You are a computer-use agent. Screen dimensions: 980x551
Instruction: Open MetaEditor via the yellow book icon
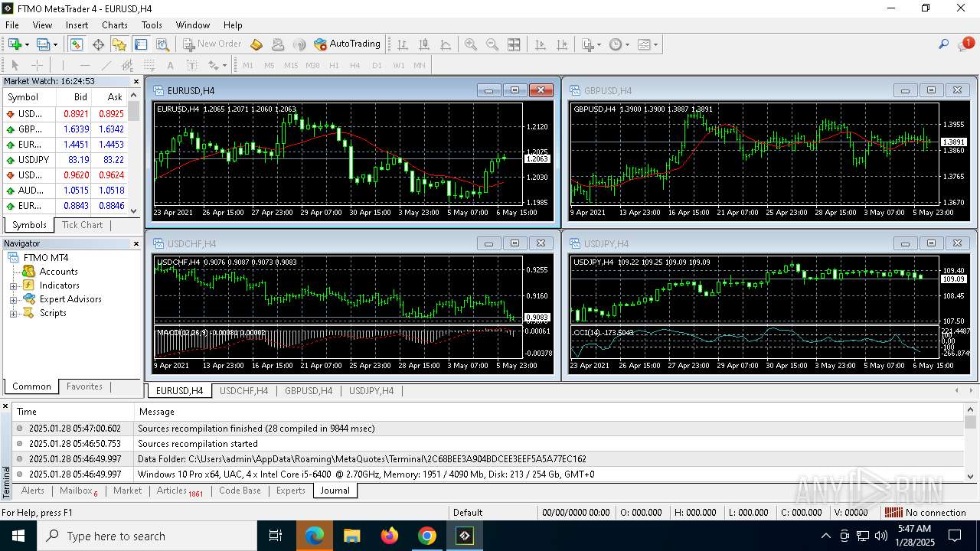click(x=256, y=44)
